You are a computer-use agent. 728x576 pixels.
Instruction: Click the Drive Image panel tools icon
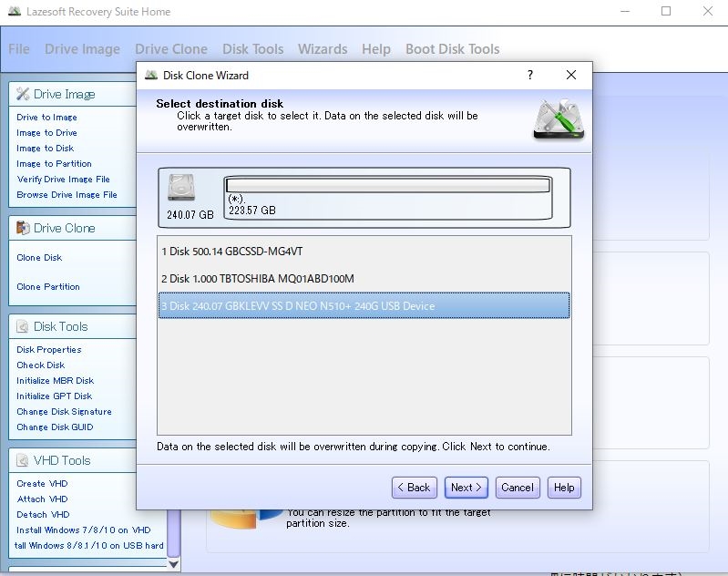coord(23,94)
